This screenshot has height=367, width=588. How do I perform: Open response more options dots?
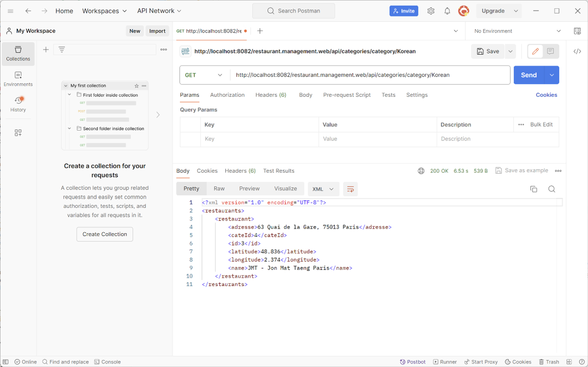click(x=558, y=171)
